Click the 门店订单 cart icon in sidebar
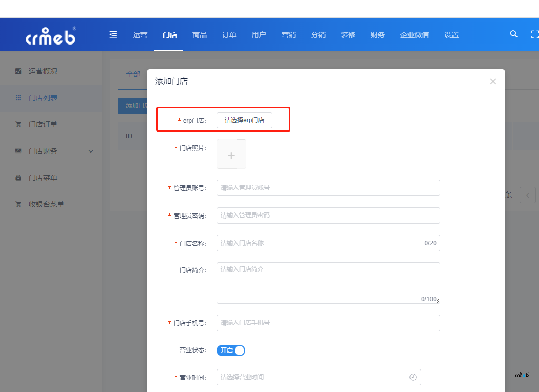 pos(18,124)
